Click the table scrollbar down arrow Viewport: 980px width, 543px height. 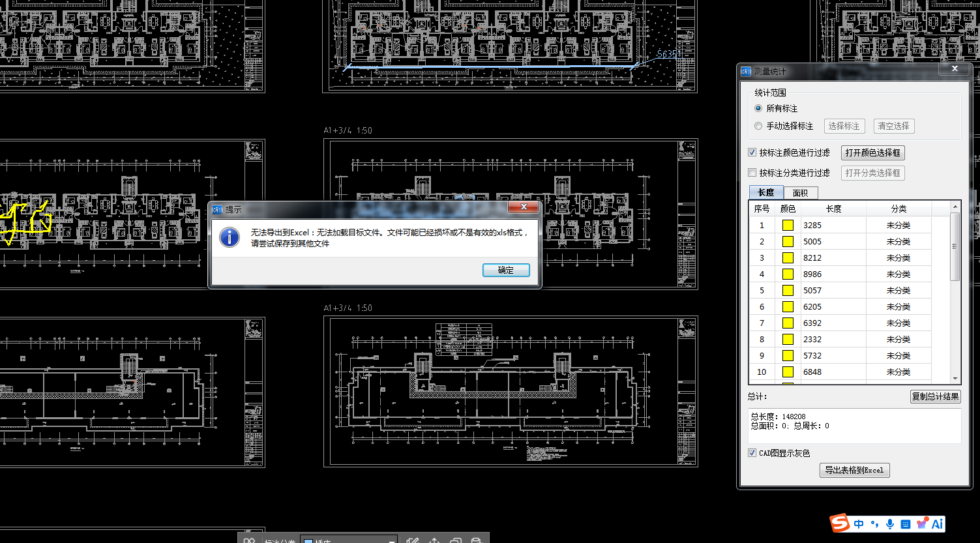click(956, 378)
